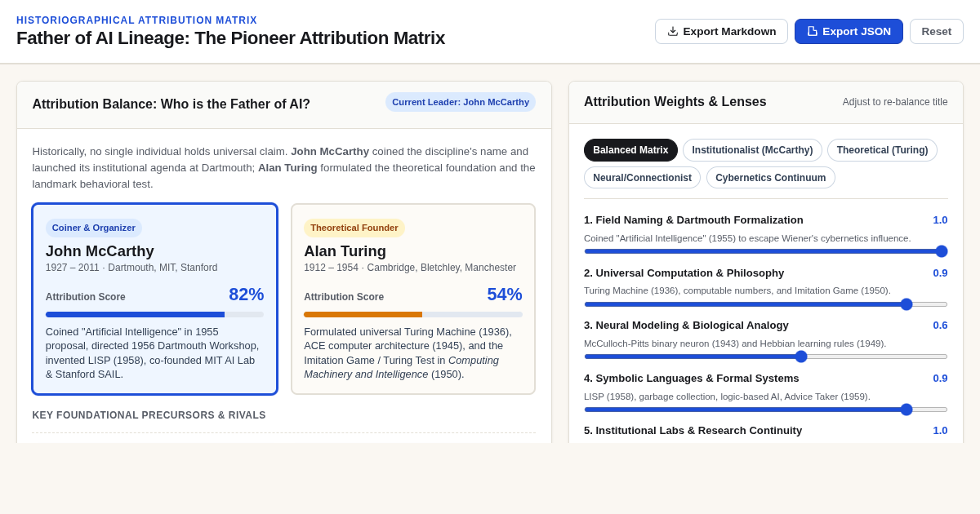Click the Attribution Balance: Who is the Father heading
Screen dimensions: 980x514
[x=171, y=104]
